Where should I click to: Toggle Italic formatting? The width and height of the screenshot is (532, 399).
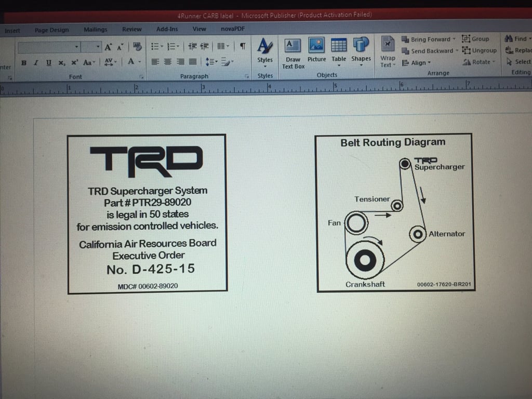pos(36,63)
